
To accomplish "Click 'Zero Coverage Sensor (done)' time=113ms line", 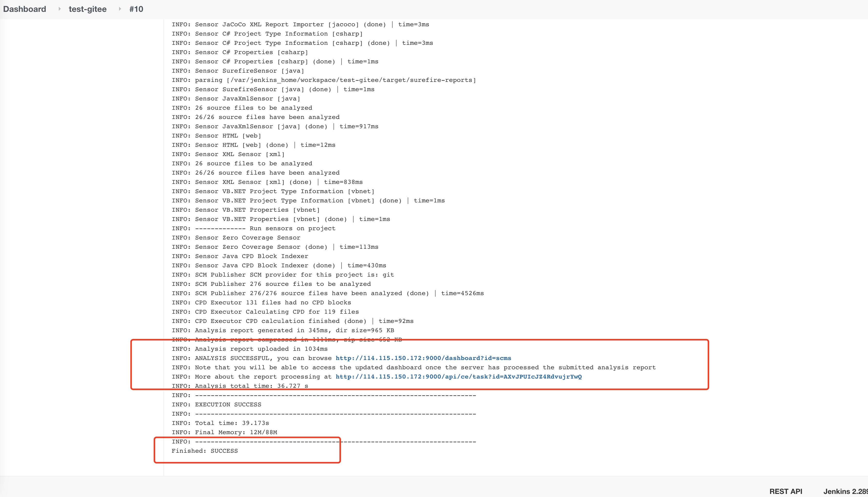I will tap(275, 247).
